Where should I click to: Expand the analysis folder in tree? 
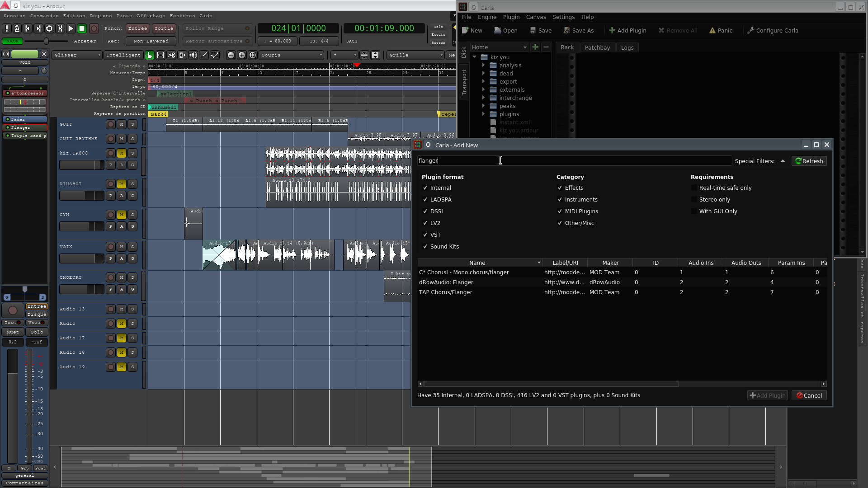click(483, 66)
